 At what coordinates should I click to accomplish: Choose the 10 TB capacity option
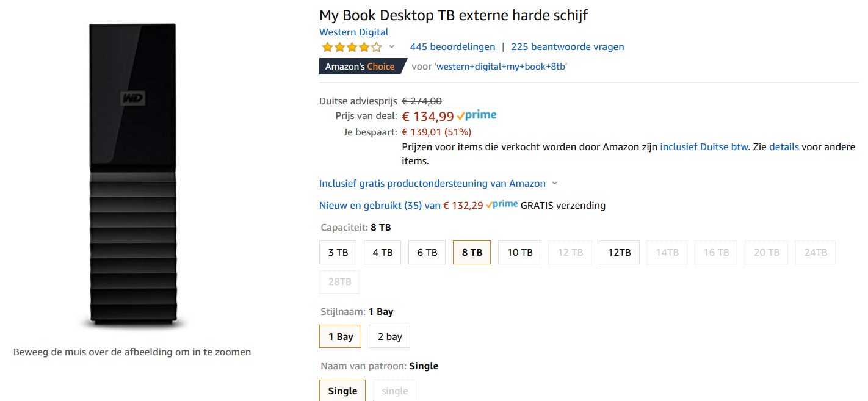(x=520, y=252)
